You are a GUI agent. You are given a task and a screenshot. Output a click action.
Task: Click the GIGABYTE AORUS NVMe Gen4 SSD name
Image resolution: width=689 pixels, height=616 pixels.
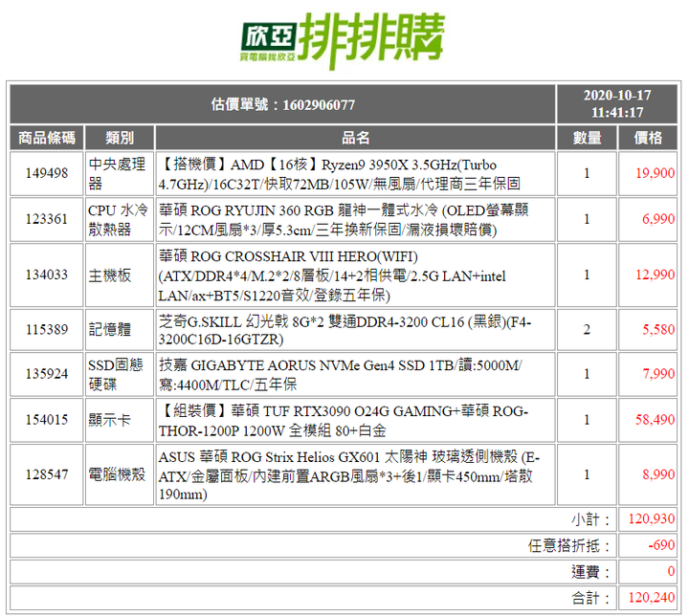pyautogui.click(x=340, y=375)
